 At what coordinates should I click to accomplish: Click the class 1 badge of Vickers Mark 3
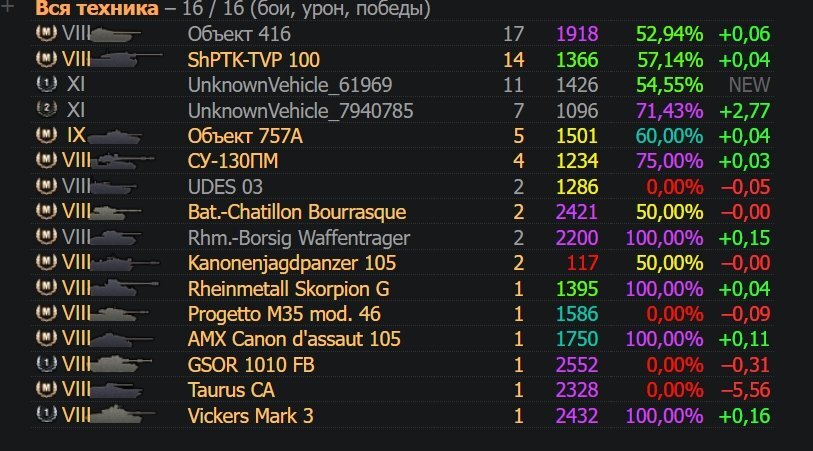pos(46,414)
